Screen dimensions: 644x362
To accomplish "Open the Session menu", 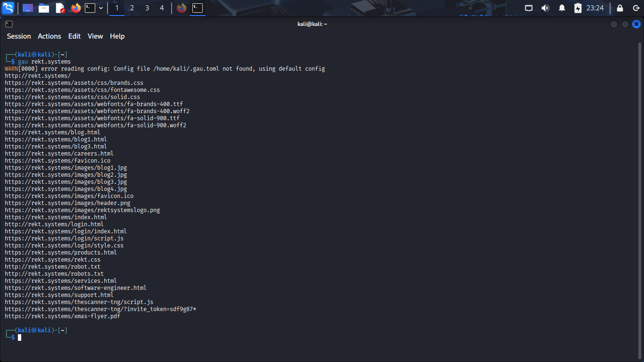I will pyautogui.click(x=19, y=36).
